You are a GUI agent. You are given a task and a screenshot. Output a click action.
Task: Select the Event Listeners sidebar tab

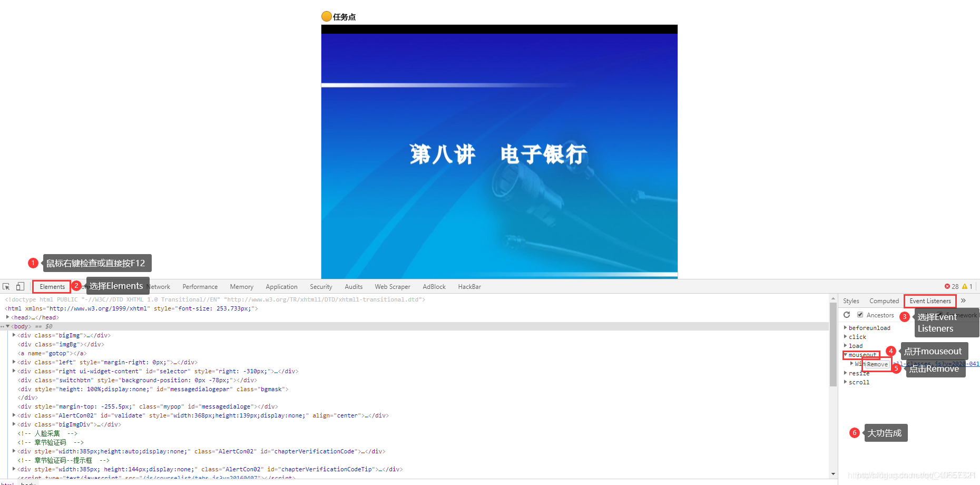pyautogui.click(x=930, y=301)
